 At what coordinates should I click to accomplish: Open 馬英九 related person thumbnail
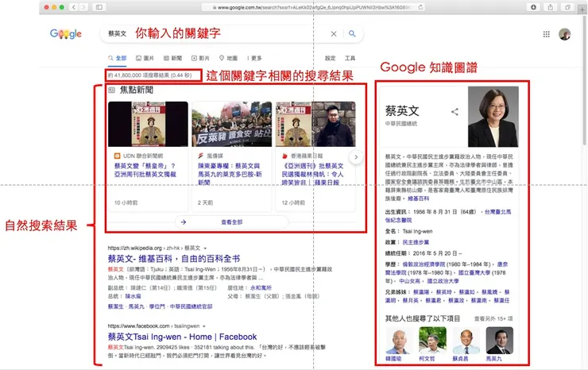[x=500, y=341]
